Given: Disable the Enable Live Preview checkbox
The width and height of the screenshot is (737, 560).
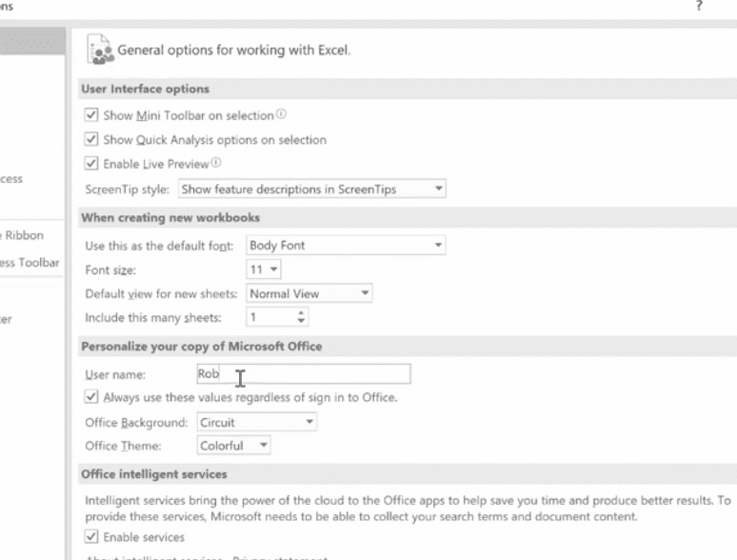Looking at the screenshot, I should click(x=91, y=164).
